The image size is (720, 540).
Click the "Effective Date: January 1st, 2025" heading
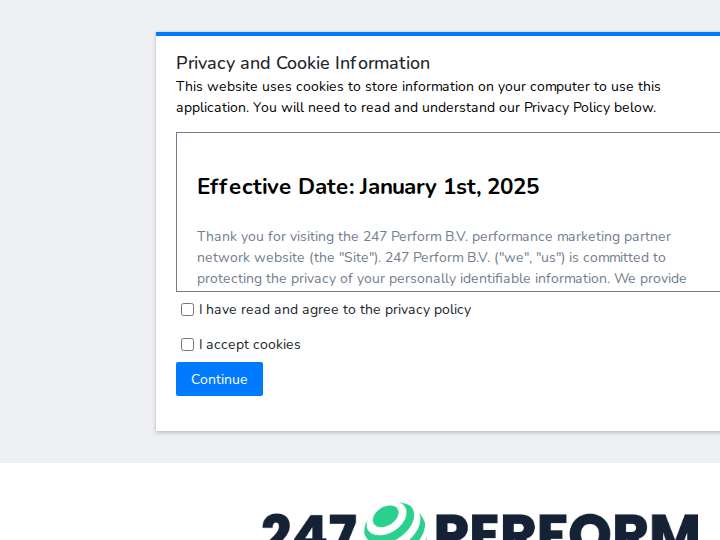click(368, 187)
